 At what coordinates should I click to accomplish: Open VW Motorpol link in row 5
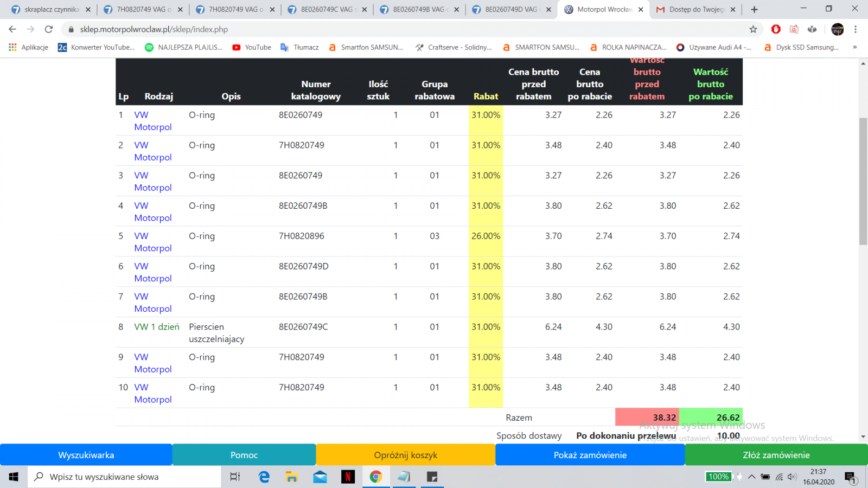[153, 242]
